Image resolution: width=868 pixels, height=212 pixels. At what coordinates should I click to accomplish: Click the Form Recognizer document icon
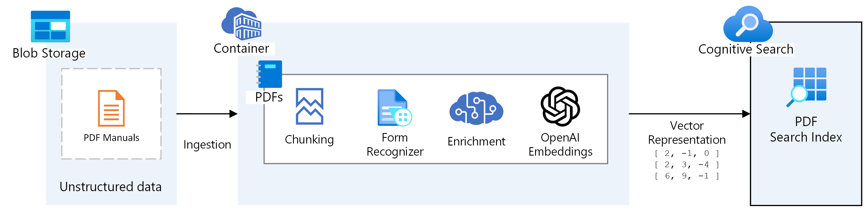coord(394,108)
